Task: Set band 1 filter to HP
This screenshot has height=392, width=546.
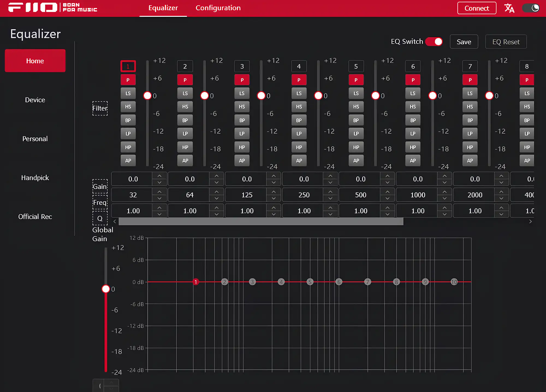Action: [x=128, y=147]
